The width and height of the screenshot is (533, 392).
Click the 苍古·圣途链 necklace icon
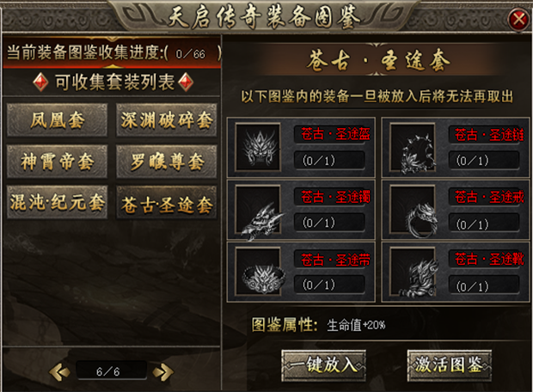point(413,147)
